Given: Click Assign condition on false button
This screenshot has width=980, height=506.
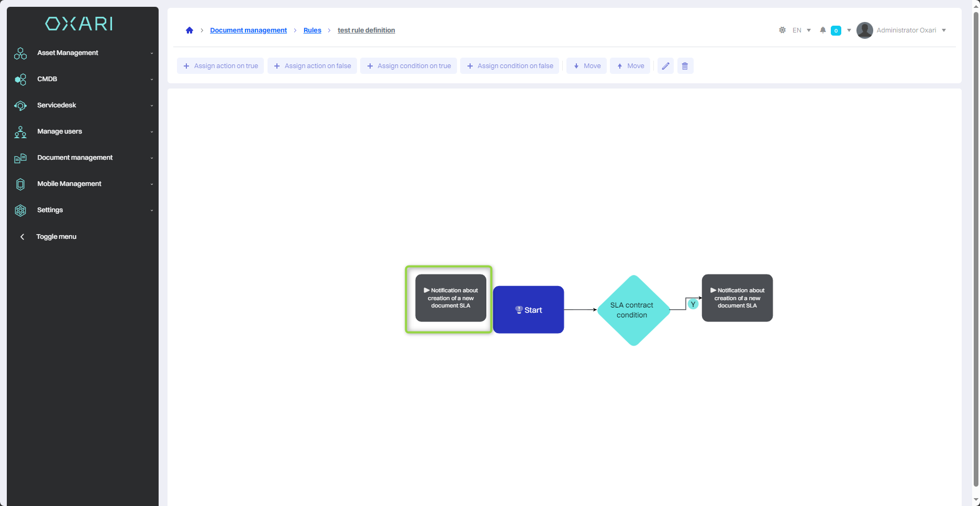Looking at the screenshot, I should pyautogui.click(x=509, y=66).
